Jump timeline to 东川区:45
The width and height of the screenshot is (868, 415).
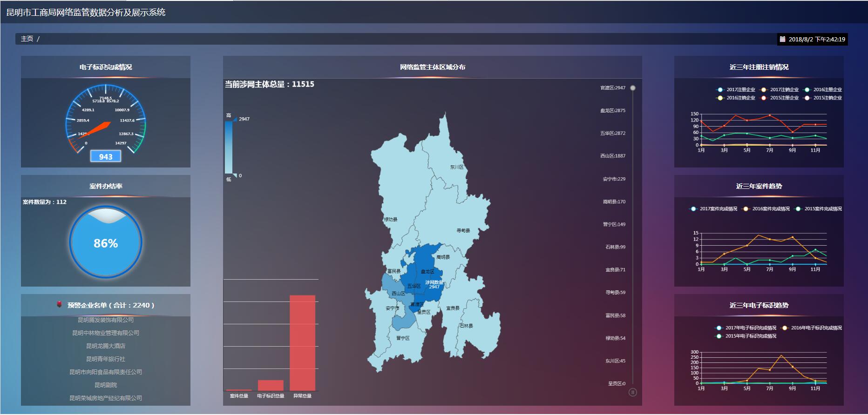[x=616, y=361]
